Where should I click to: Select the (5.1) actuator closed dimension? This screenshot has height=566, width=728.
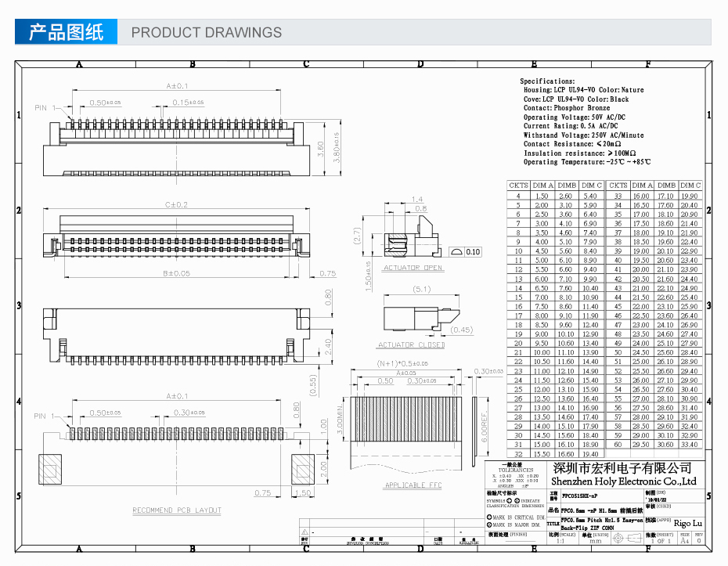[422, 290]
